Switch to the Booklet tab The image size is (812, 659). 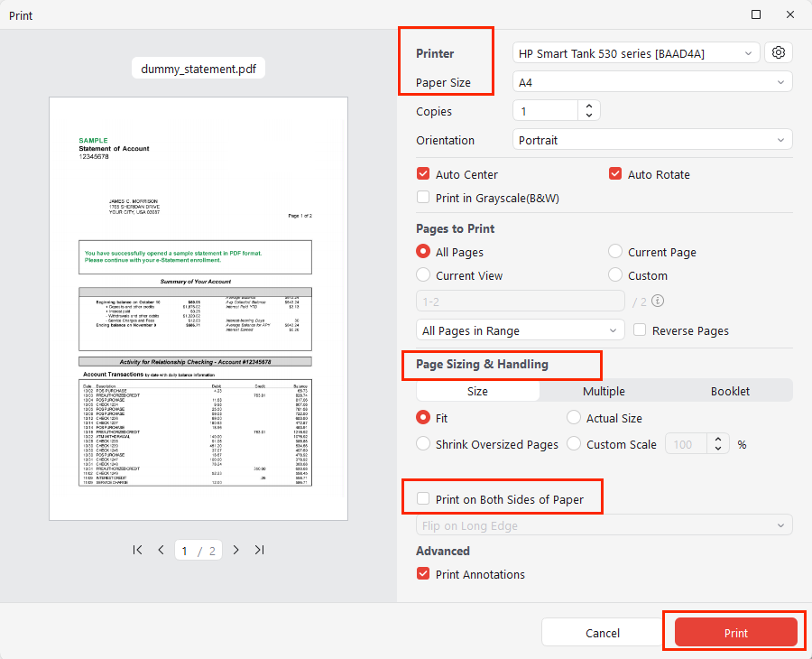tap(730, 391)
